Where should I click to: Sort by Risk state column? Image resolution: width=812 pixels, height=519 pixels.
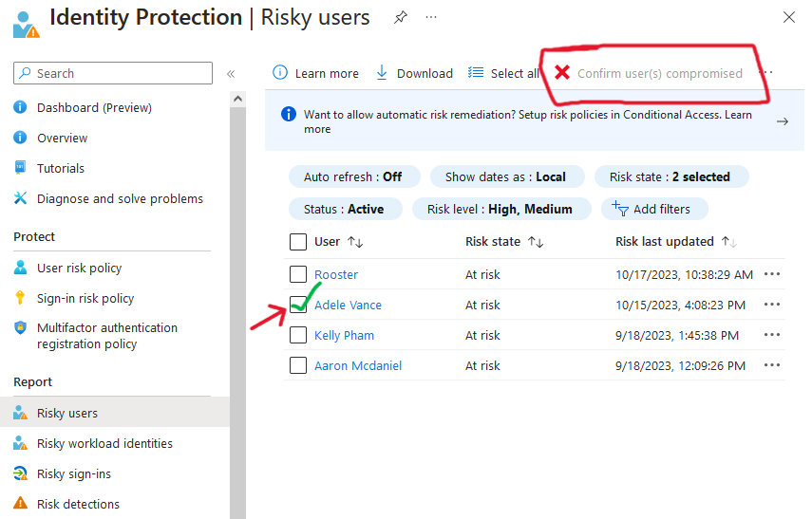click(x=504, y=242)
